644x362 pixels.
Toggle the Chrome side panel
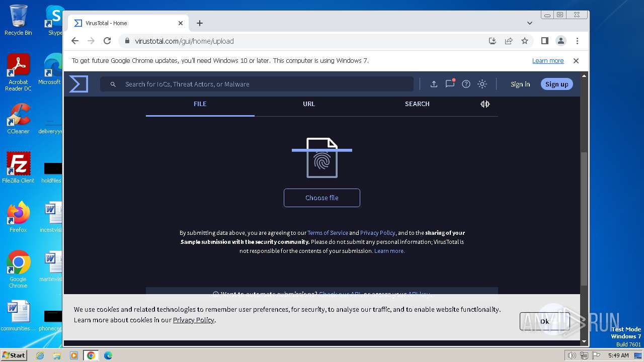pos(544,41)
